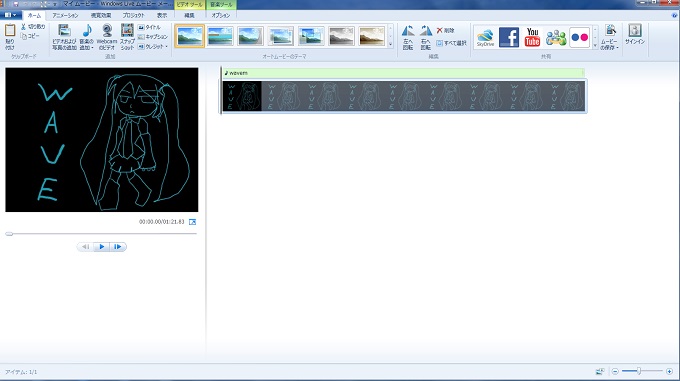The width and height of the screenshot is (680, 381).
Task: Step to previous frame
Action: tap(86, 247)
